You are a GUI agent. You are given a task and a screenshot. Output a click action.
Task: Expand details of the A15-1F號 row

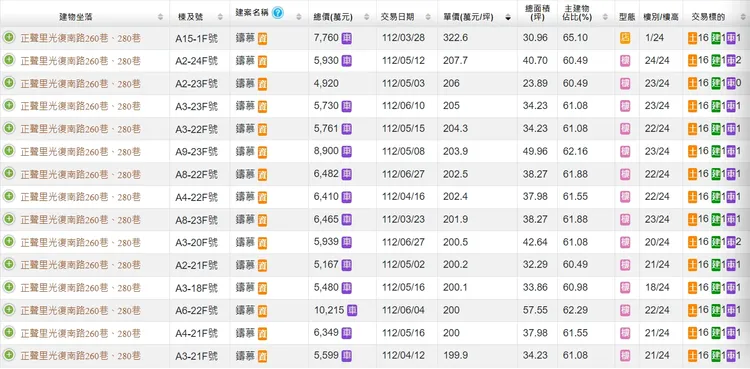9,37
